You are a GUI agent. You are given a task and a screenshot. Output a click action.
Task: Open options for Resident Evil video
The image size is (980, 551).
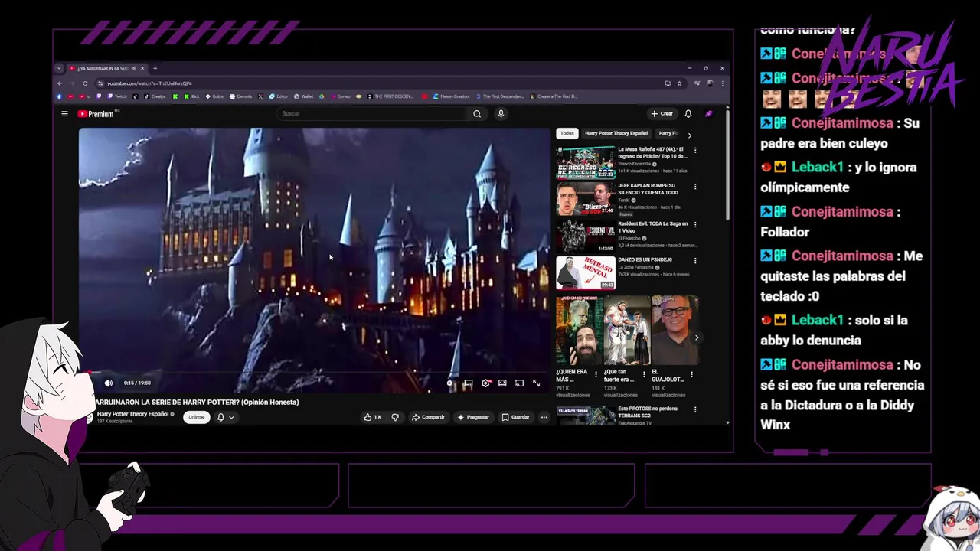coord(695,224)
